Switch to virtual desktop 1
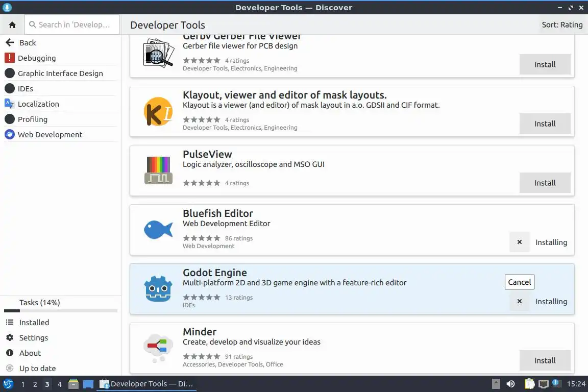This screenshot has height=392, width=588. (x=23, y=384)
